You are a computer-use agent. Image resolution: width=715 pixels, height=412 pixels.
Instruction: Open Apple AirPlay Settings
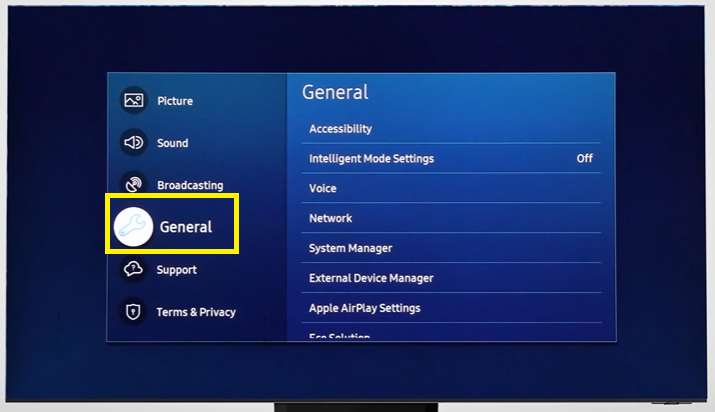pyautogui.click(x=451, y=308)
